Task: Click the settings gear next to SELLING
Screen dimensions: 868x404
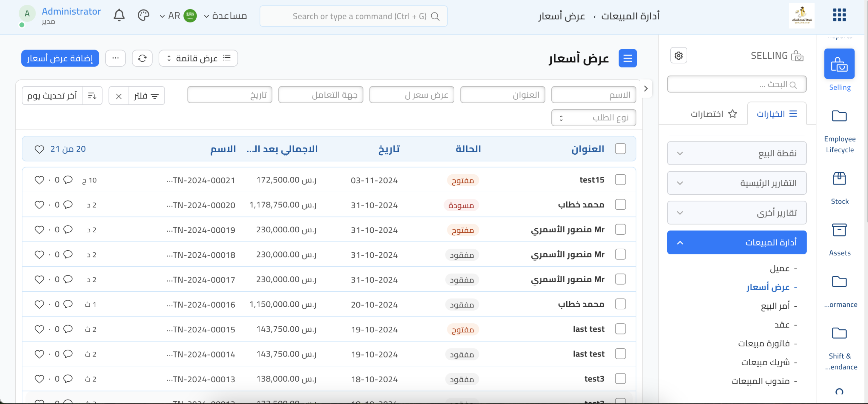Action: 679,55
